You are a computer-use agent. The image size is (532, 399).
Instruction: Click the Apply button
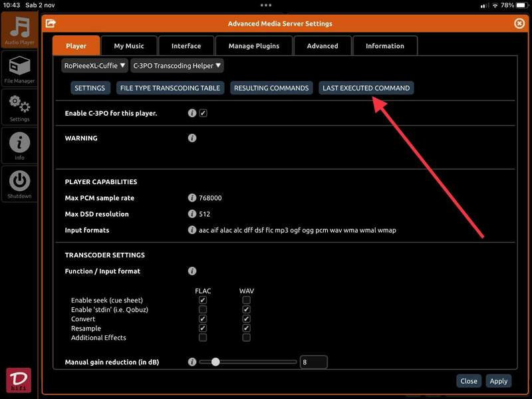click(498, 381)
